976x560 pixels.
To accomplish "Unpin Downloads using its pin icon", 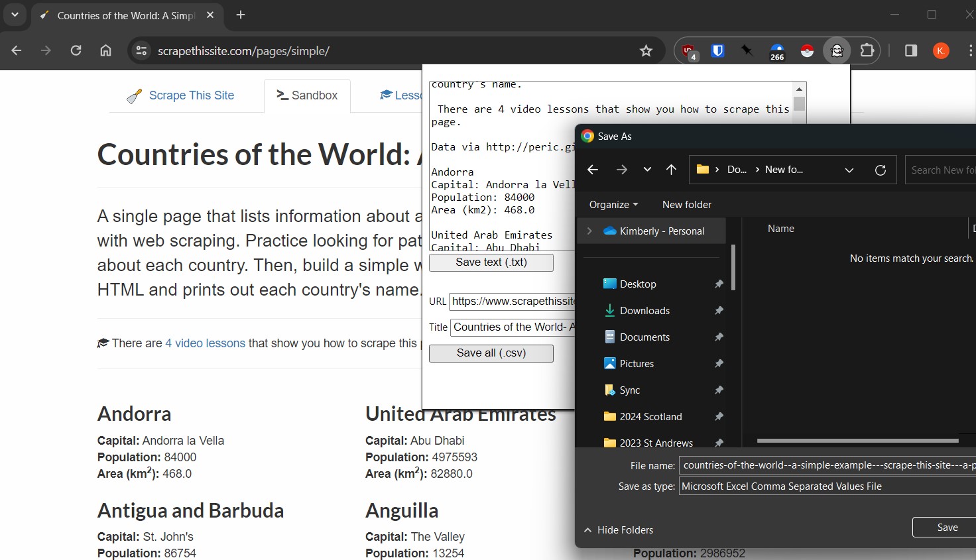I will point(719,311).
